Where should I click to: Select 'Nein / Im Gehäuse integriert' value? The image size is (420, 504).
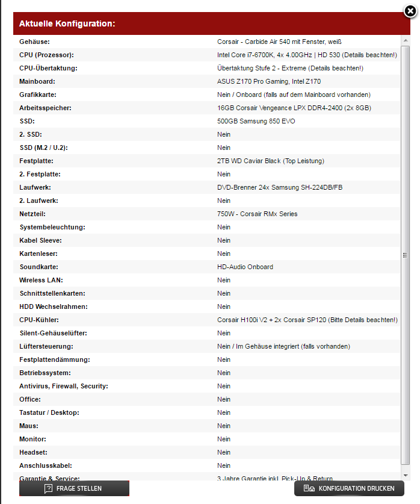point(283,346)
